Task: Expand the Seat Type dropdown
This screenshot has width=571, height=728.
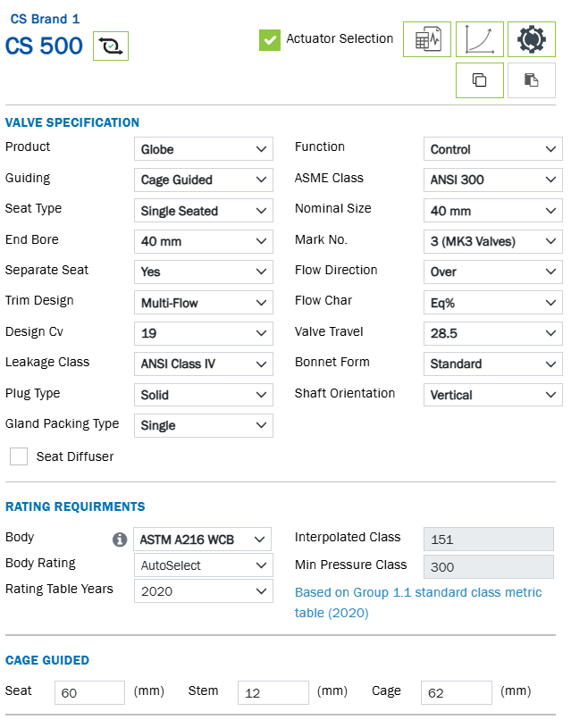Action: pyautogui.click(x=204, y=211)
